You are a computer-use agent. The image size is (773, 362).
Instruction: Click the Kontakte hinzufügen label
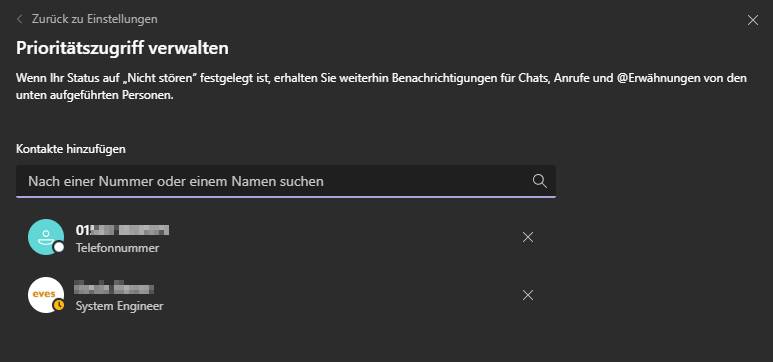coord(70,149)
